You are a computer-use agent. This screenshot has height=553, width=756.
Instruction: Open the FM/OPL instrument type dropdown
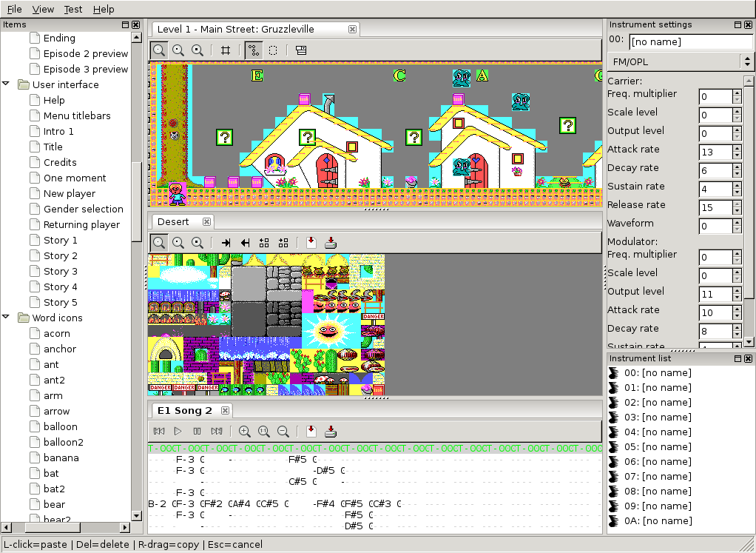681,61
